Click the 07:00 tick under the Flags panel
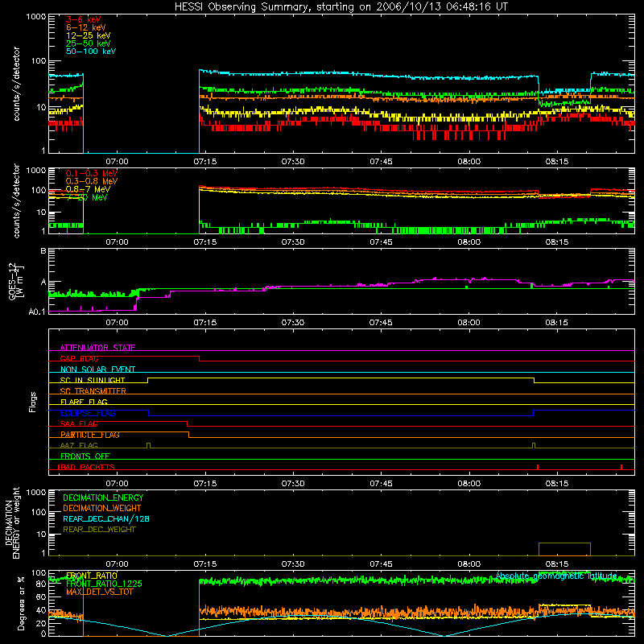This screenshot has height=644, width=644. click(x=117, y=484)
